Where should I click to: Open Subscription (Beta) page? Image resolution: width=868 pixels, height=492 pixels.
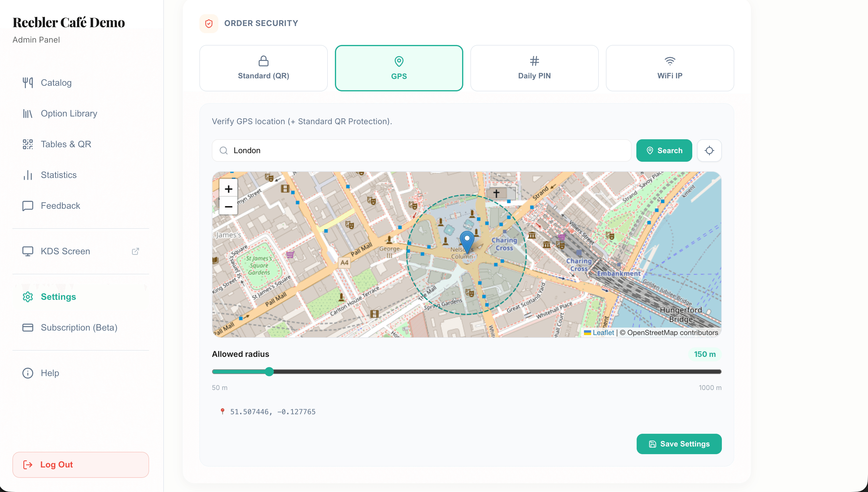[79, 327]
